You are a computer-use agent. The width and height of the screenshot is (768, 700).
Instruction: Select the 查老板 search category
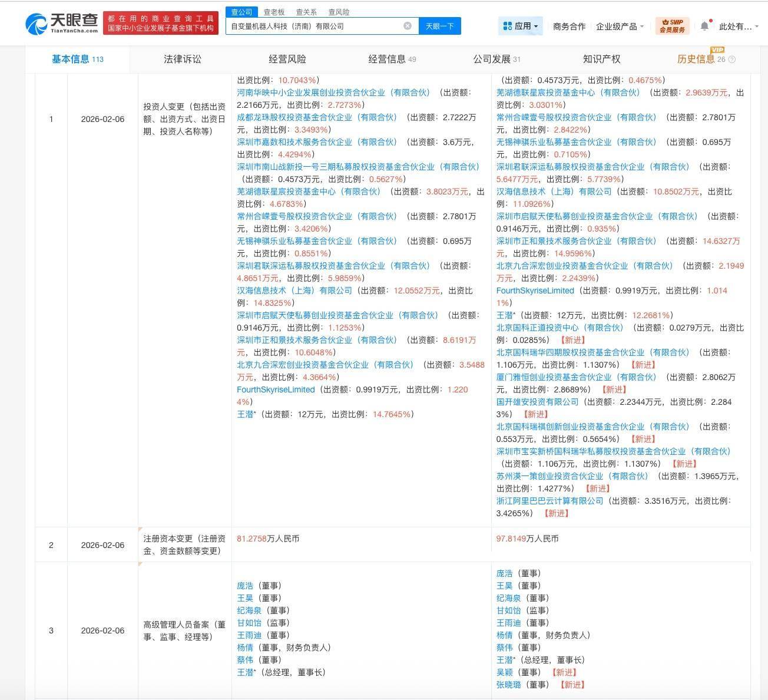point(272,11)
